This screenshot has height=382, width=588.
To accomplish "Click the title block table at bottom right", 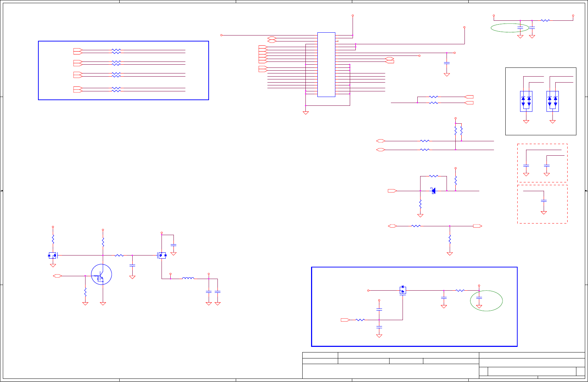I will 443,365.
